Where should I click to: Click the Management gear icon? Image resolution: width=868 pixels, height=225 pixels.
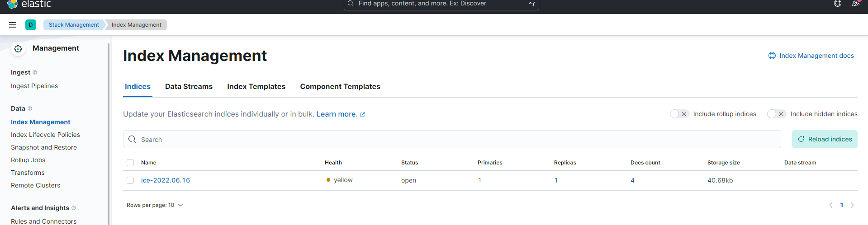[18, 49]
